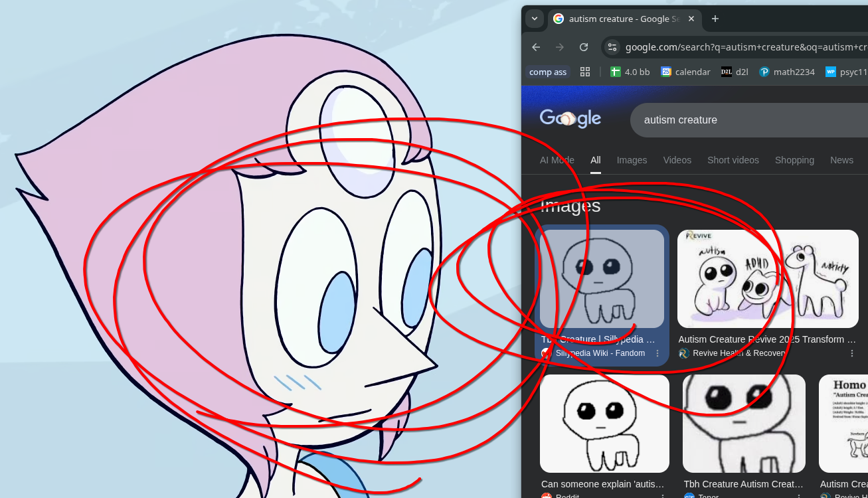This screenshot has width=868, height=498.
Task: Open a new browser tab
Action: pos(715,19)
